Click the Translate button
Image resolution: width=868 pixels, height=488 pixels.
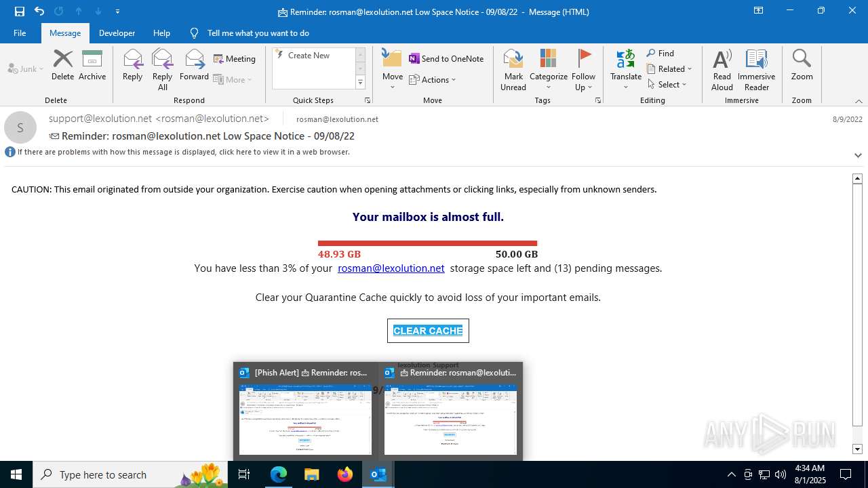click(x=626, y=69)
